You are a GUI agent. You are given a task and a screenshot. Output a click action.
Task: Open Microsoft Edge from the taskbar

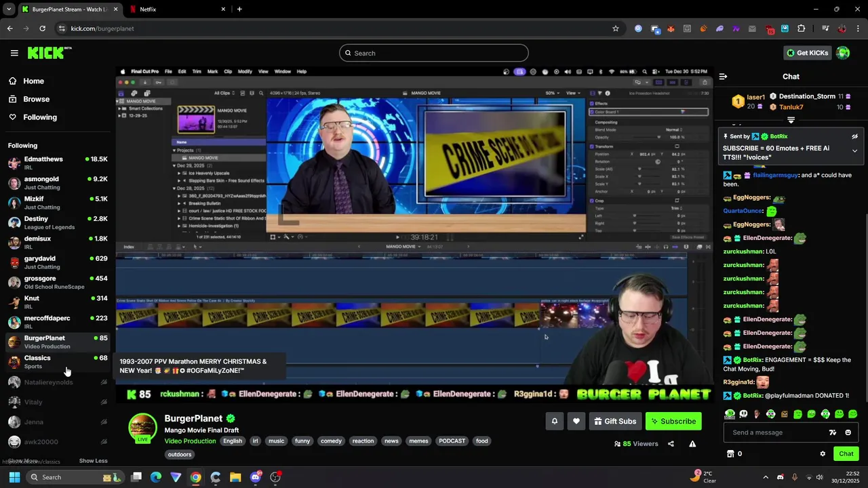click(x=156, y=477)
